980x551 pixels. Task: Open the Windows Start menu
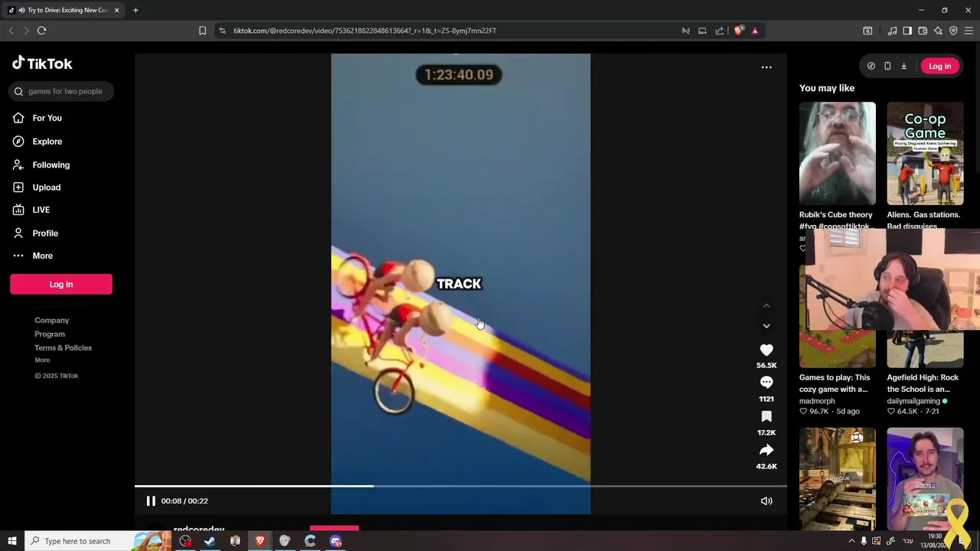pyautogui.click(x=11, y=541)
